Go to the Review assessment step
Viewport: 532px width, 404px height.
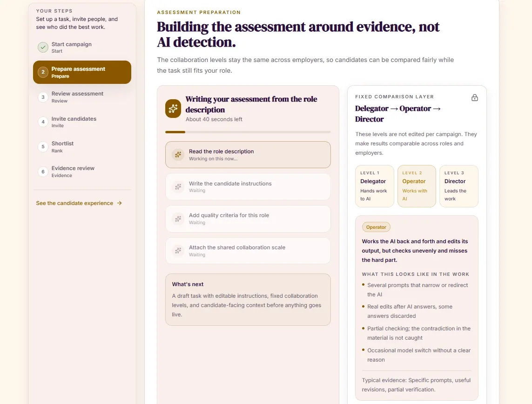point(82,97)
